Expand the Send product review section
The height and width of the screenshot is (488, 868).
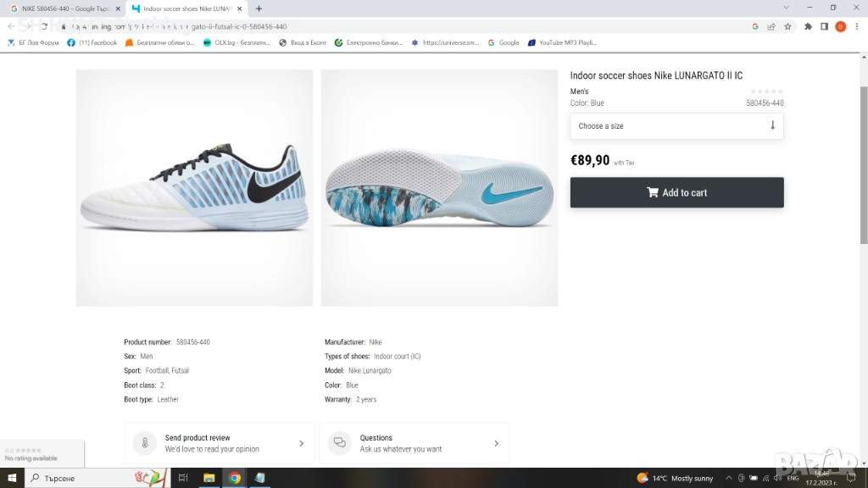point(220,443)
